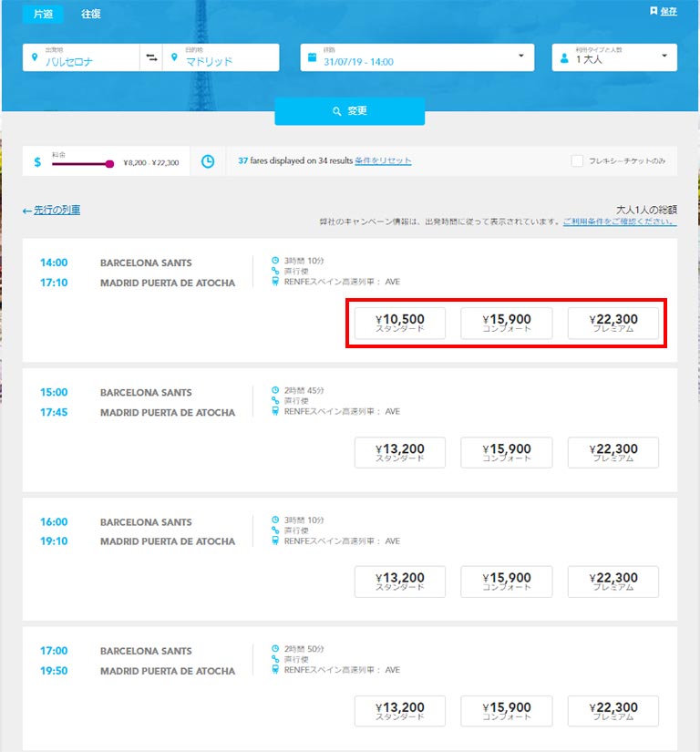Click the 保存 save link
This screenshot has width=700, height=752.
(668, 11)
